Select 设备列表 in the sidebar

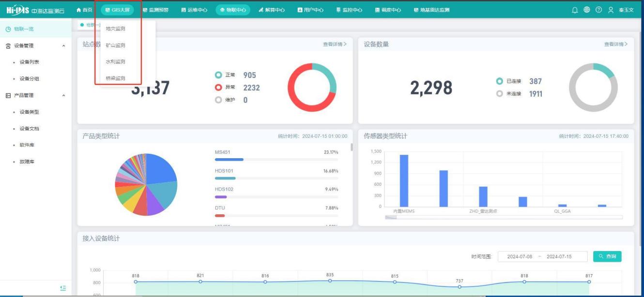pos(30,62)
